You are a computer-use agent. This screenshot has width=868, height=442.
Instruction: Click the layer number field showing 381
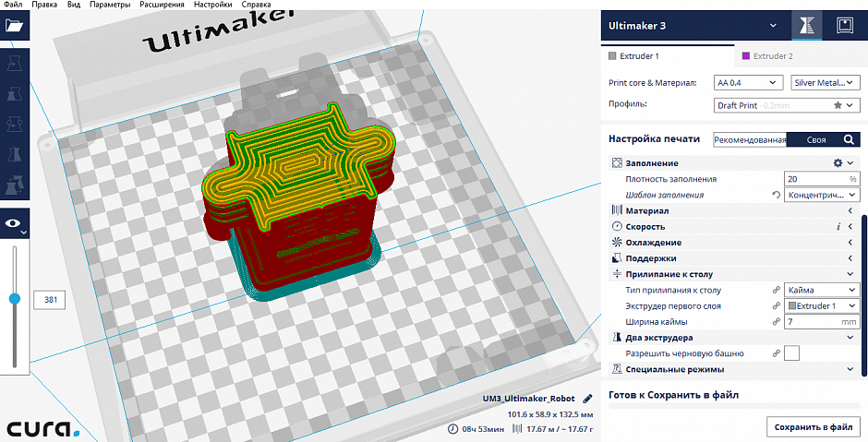51,300
